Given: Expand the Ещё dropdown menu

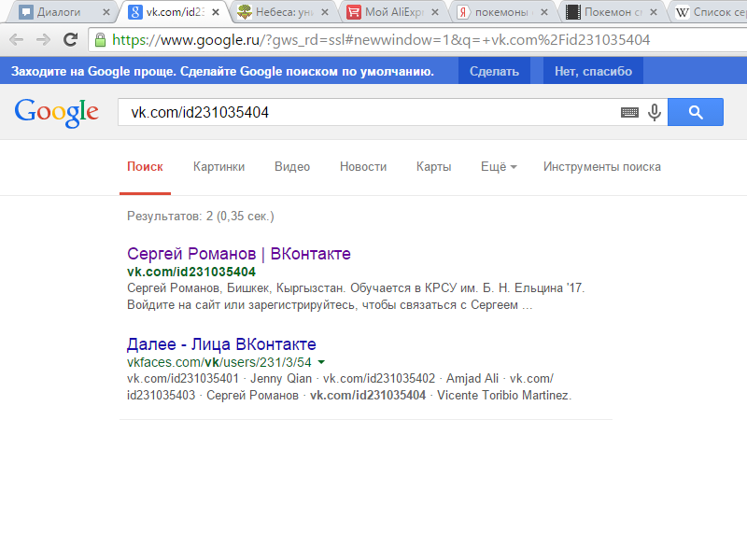Looking at the screenshot, I should point(499,167).
